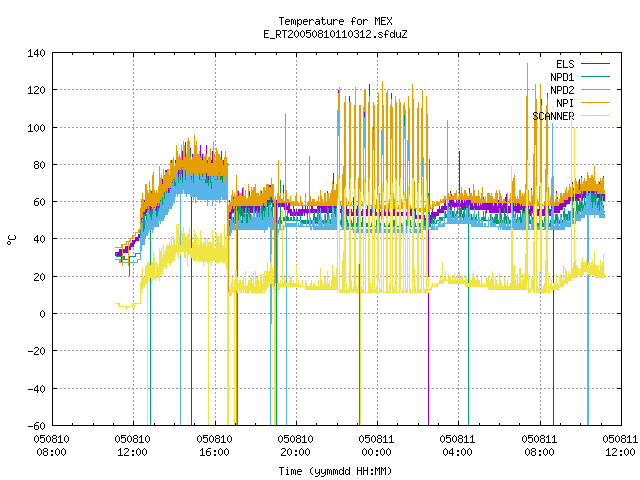Click the 050810 16:00 x-axis tick label
The width and height of the screenshot is (640, 480).
click(x=214, y=446)
